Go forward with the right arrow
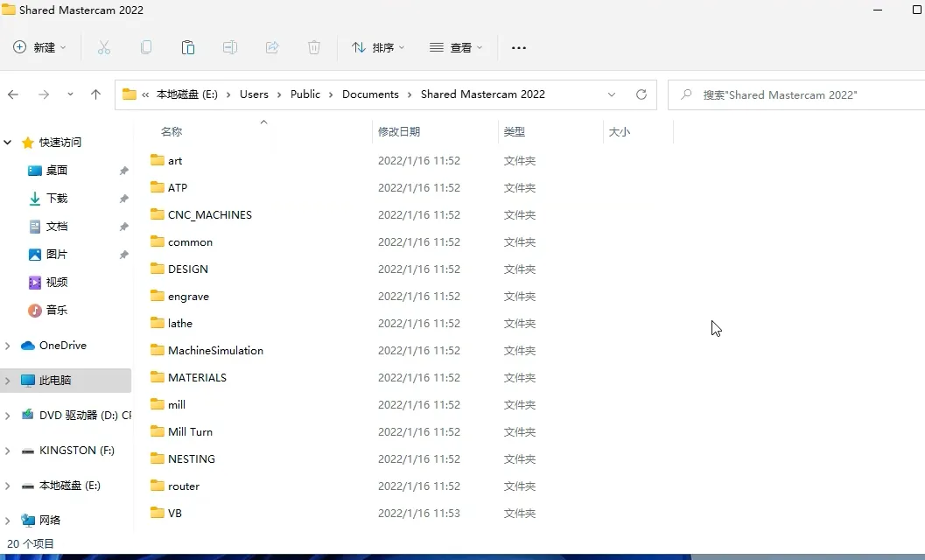Viewport: 925px width, 560px height. tap(44, 94)
